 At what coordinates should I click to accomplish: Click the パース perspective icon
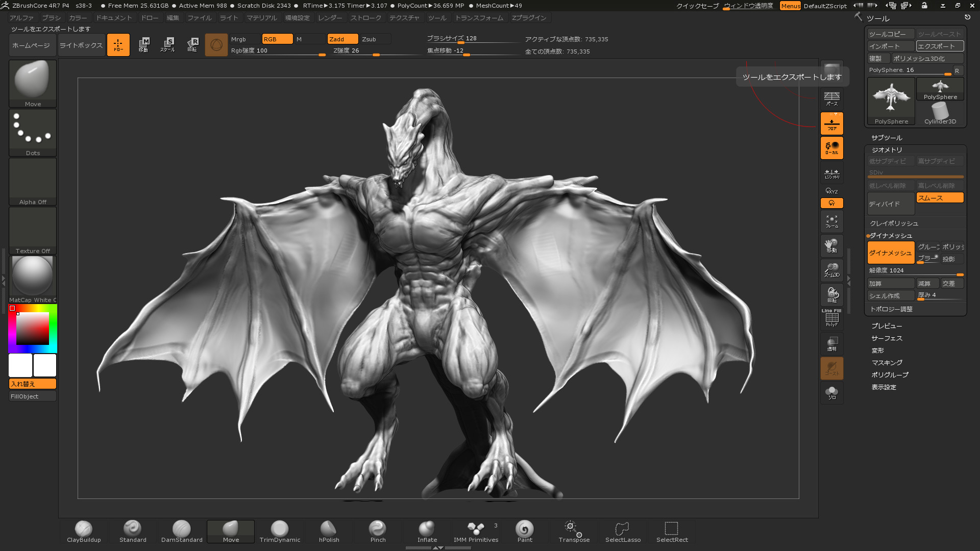coord(831,98)
